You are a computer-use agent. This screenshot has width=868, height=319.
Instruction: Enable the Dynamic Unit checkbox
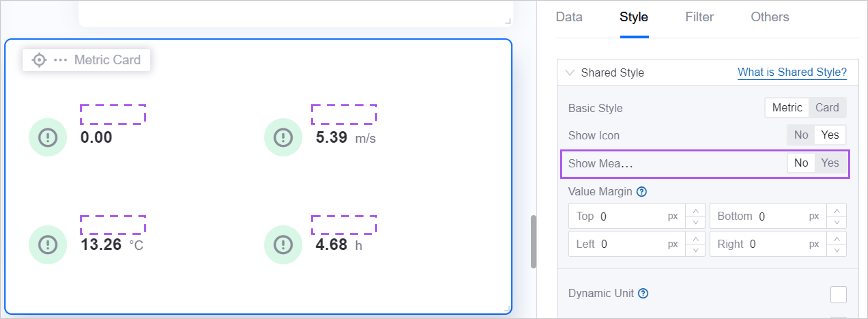click(x=838, y=294)
